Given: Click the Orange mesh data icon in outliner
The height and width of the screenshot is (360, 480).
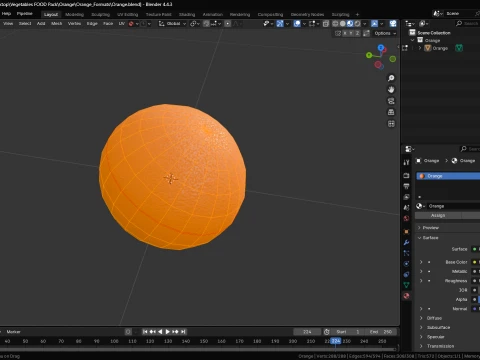Looking at the screenshot, I should 459,48.
